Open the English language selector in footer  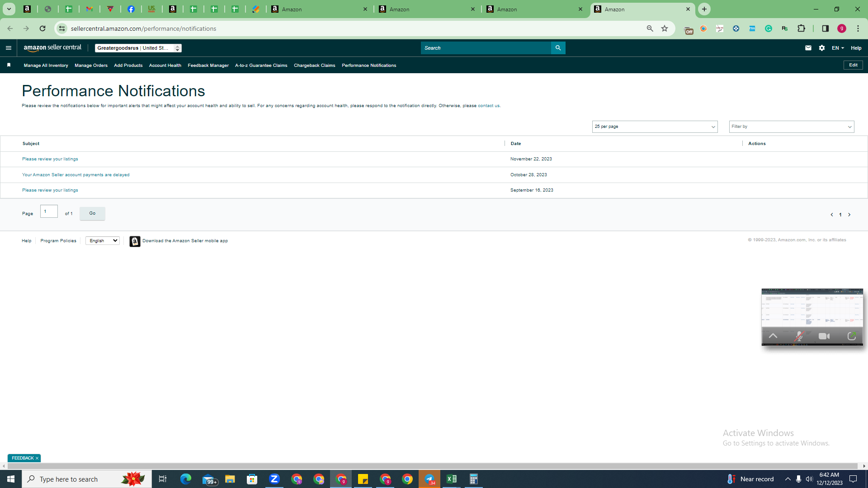[x=103, y=241]
